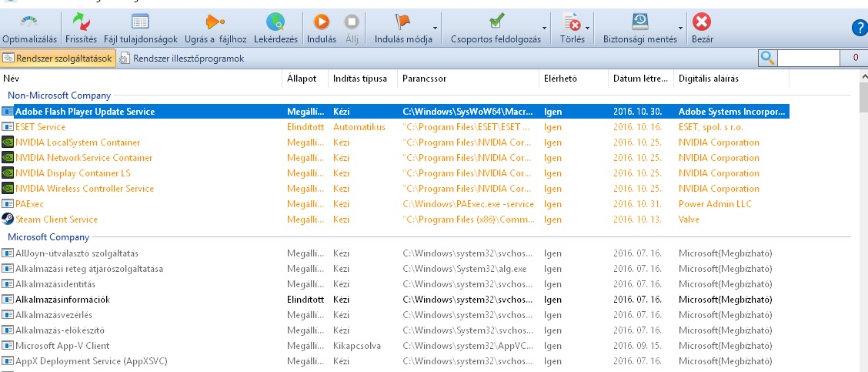
Task: Click the PAExec service icon
Action: coord(8,204)
